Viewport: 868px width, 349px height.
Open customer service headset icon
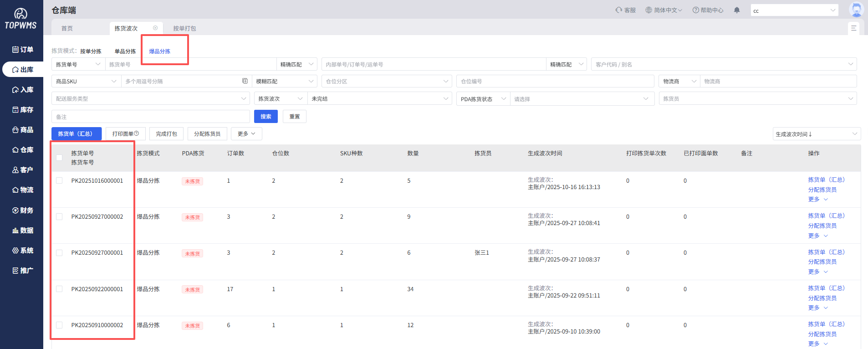click(x=618, y=10)
